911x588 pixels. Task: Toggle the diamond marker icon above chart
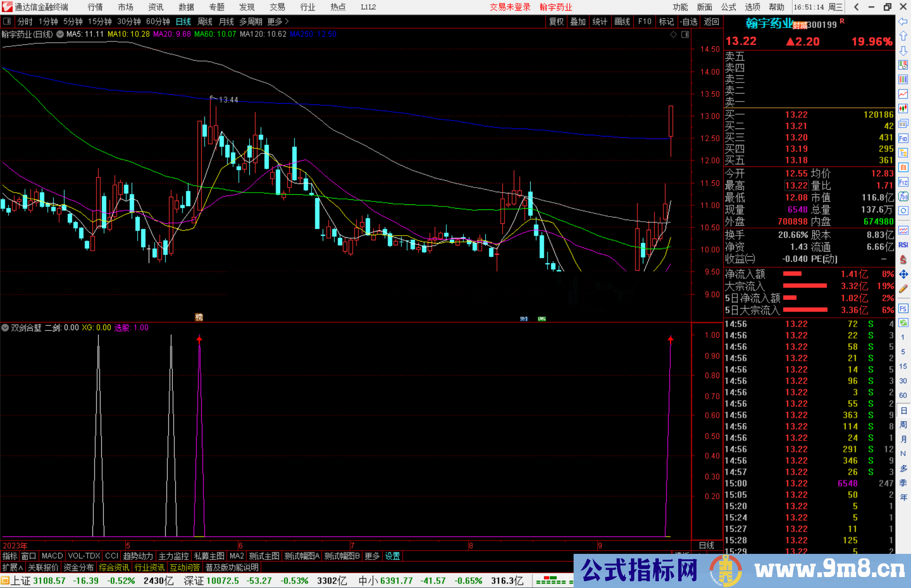pyautogui.click(x=674, y=35)
